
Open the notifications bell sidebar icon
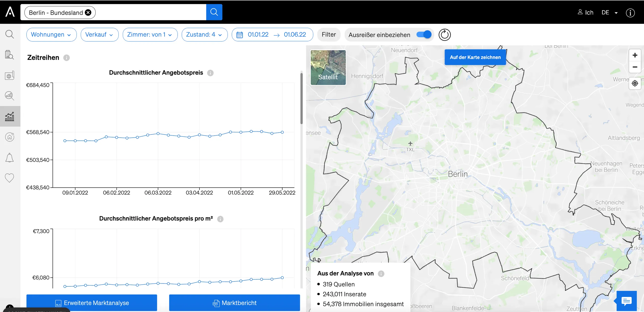[10, 158]
